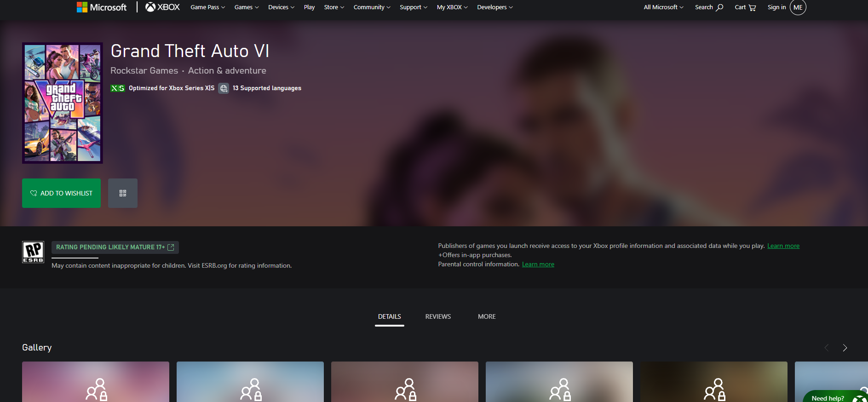
Task: Click Learn more about parental controls
Action: click(x=538, y=264)
